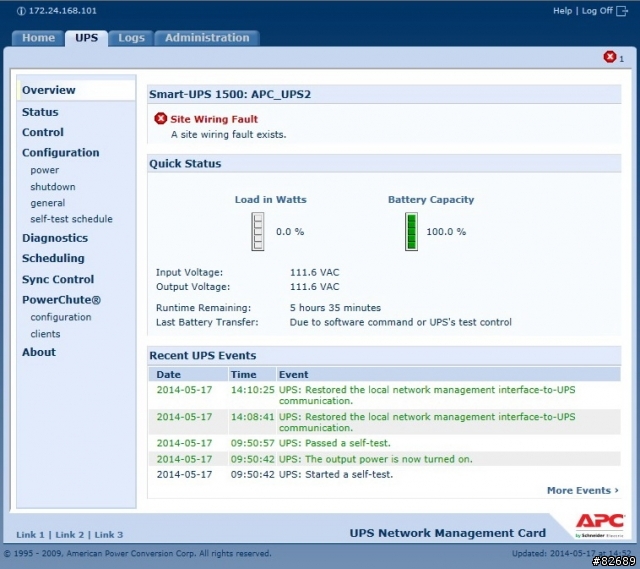Screen dimensions: 640x569
Task: Open the PowerChute section
Action: point(61,300)
